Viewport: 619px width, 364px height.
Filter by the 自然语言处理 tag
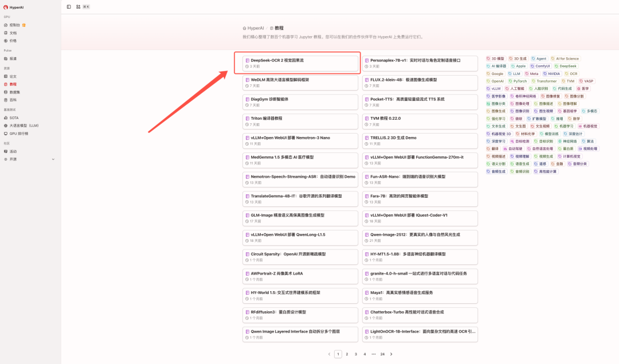pos(540,149)
